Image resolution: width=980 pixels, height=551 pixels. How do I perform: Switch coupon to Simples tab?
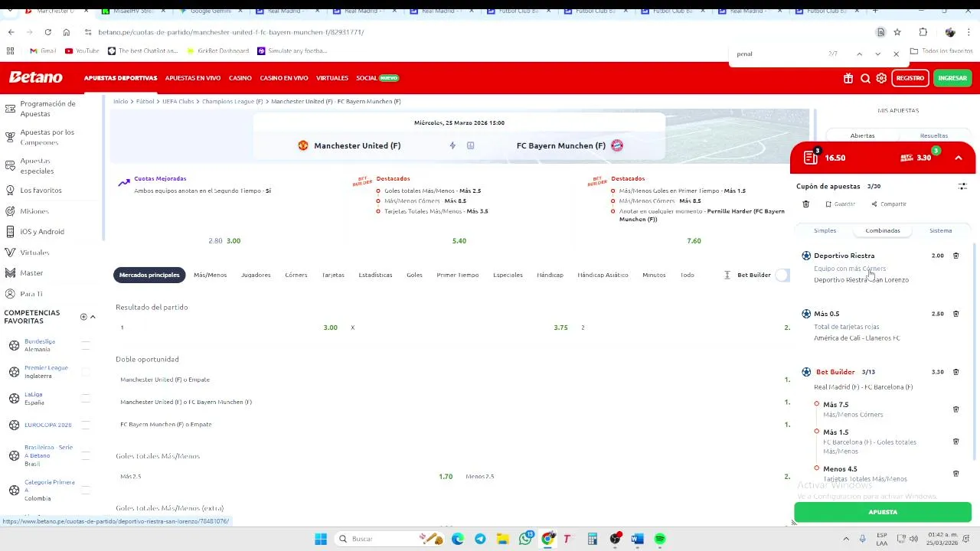click(x=825, y=230)
